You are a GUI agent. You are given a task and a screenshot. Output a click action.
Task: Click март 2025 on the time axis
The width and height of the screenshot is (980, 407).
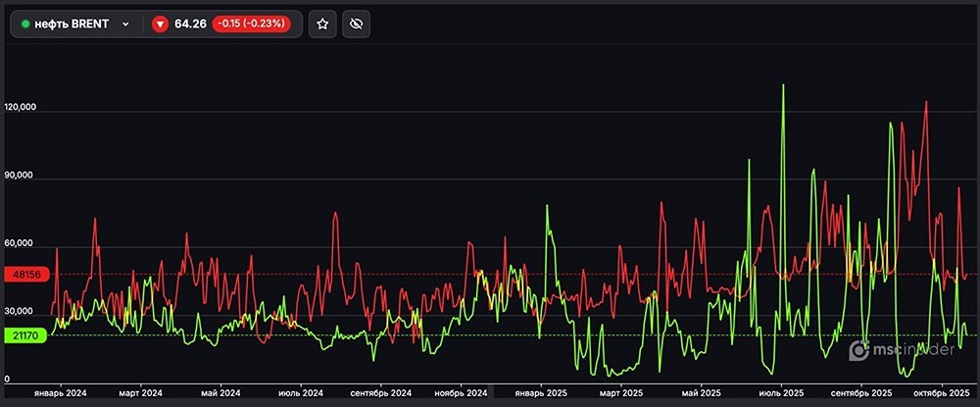(x=622, y=391)
